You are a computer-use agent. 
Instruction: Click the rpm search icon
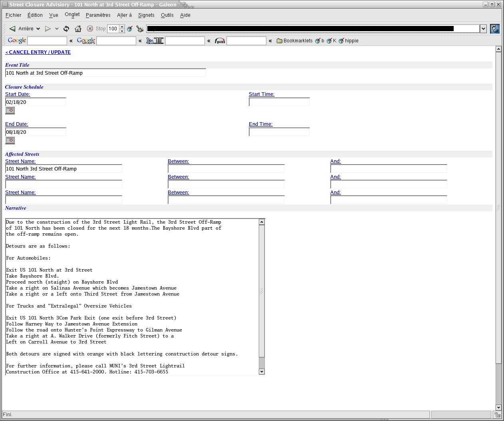tap(220, 41)
